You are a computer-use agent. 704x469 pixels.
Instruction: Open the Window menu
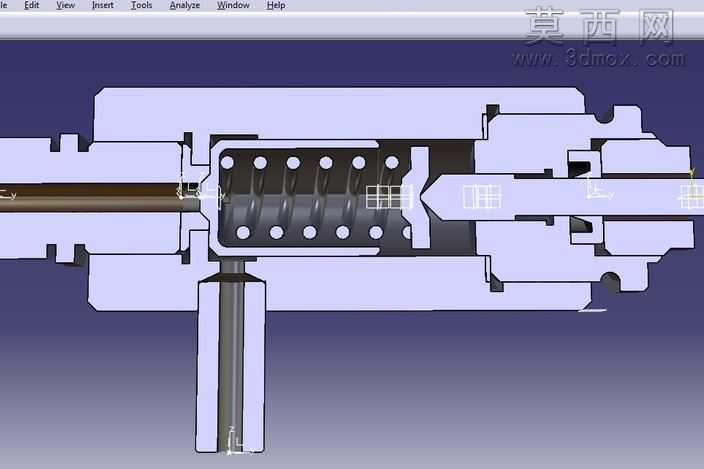point(233,5)
